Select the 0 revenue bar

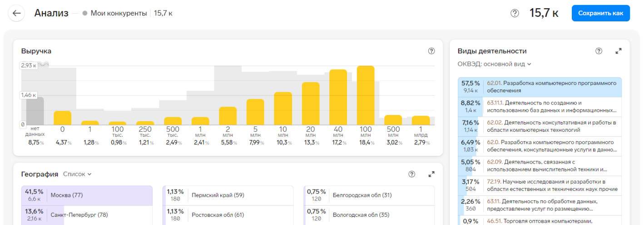pyautogui.click(x=63, y=118)
